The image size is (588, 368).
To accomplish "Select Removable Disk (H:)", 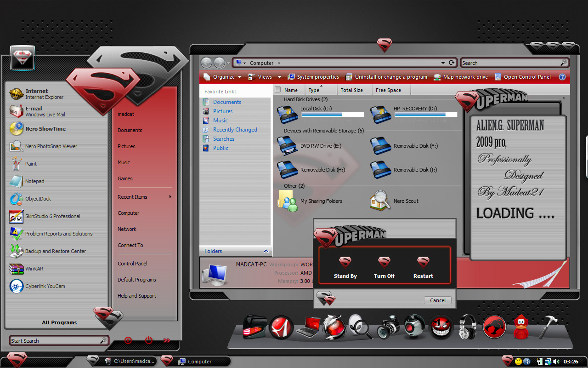I will (311, 170).
